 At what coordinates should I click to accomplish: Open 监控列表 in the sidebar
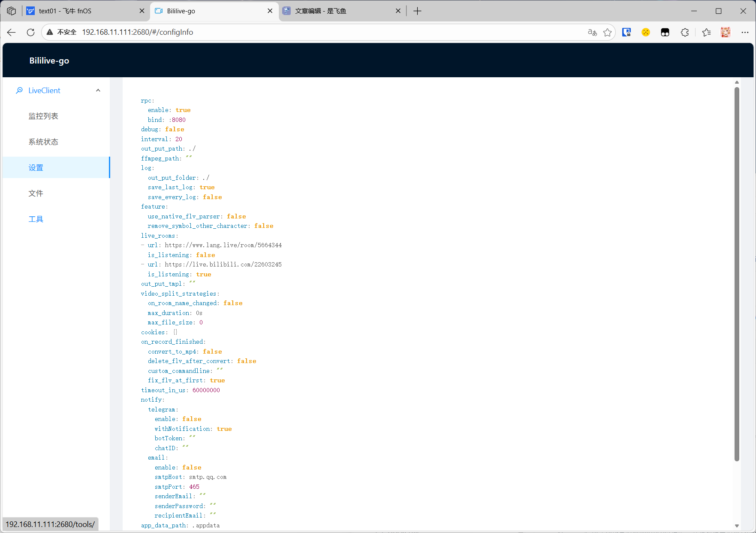[x=43, y=116]
